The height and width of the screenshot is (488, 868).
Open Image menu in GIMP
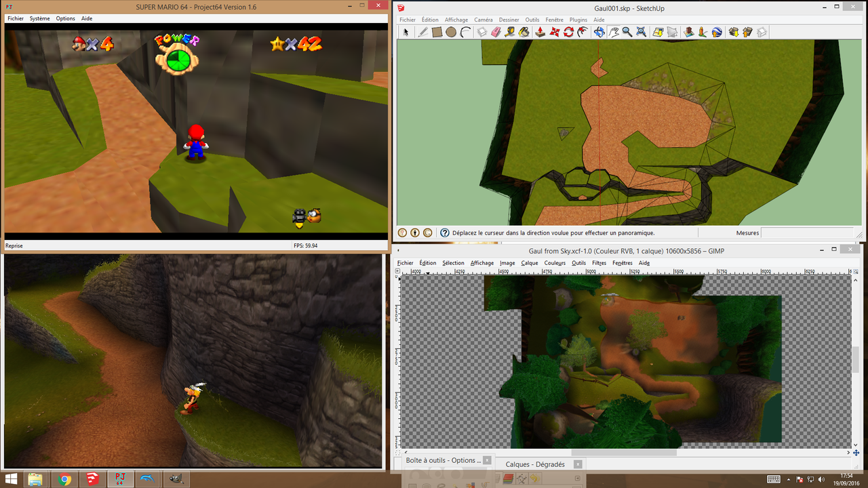point(507,263)
